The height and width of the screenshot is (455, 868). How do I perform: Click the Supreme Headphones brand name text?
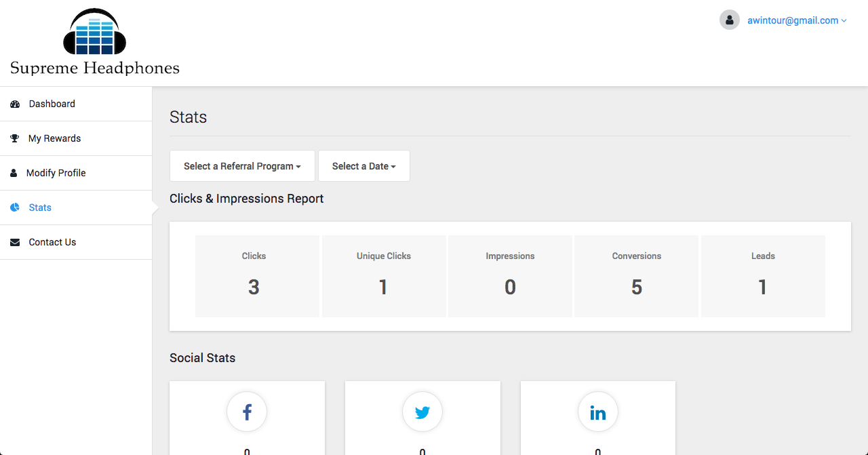point(95,68)
